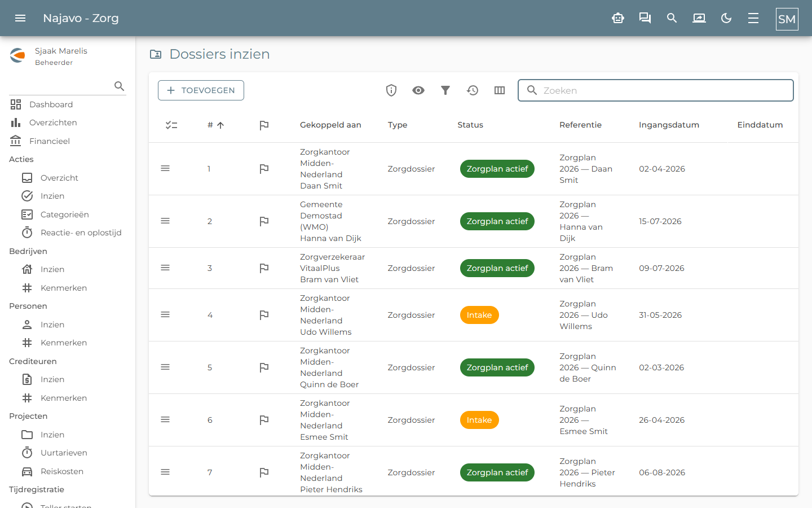
Task: Open the SM user avatar menu
Action: (x=787, y=19)
